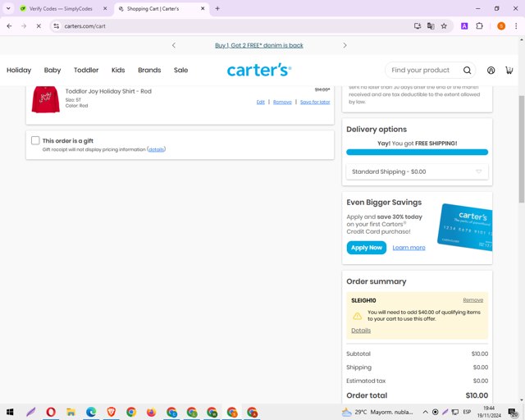Open the translate page icon

click(431, 26)
